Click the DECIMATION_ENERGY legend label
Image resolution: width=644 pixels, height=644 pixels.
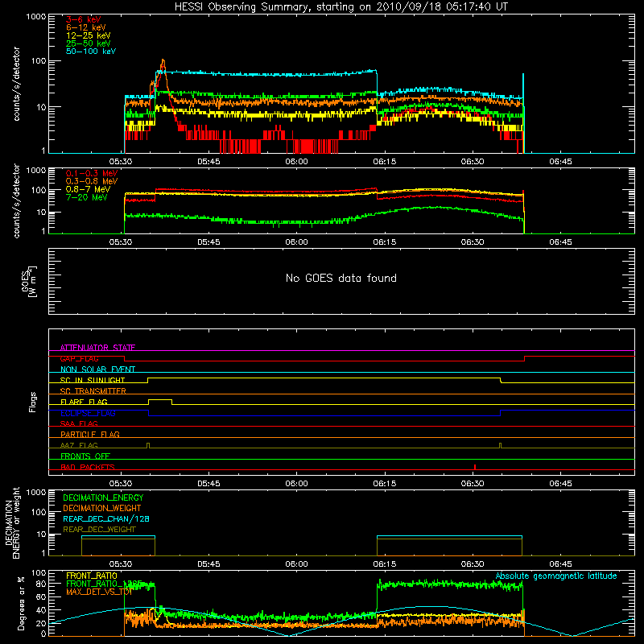pos(103,497)
